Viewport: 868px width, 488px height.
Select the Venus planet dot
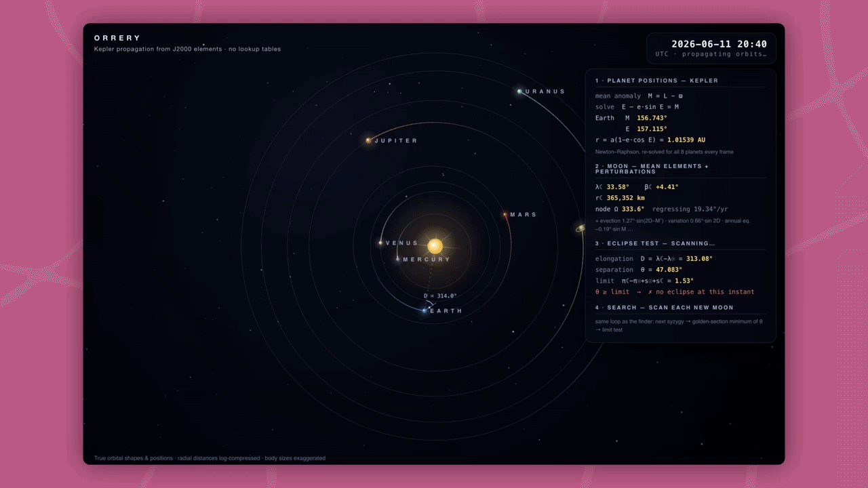pos(380,243)
